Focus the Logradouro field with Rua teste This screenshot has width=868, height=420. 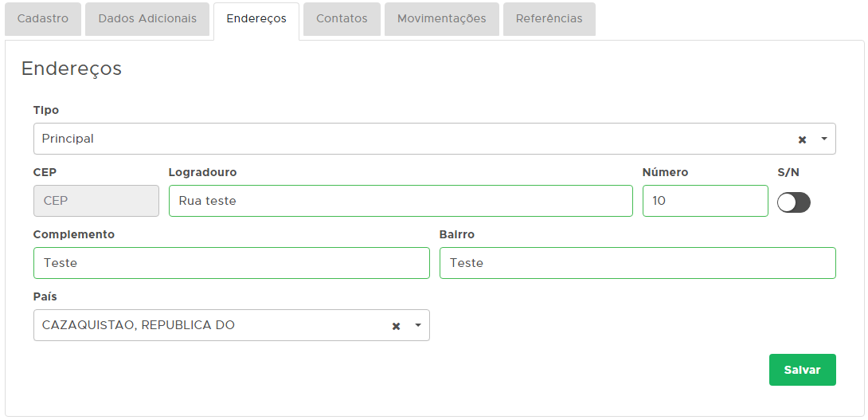coord(401,201)
